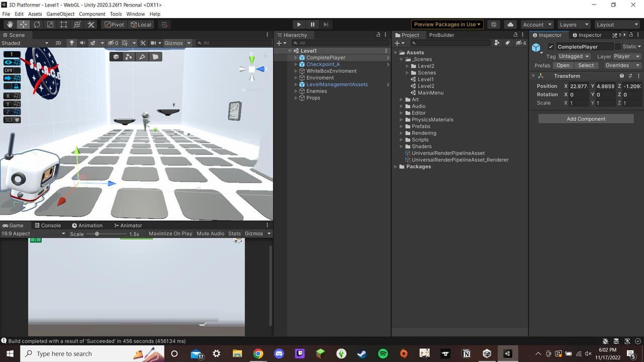The image size is (644, 362).
Task: Click the Prefab Open button
Action: [x=563, y=65]
